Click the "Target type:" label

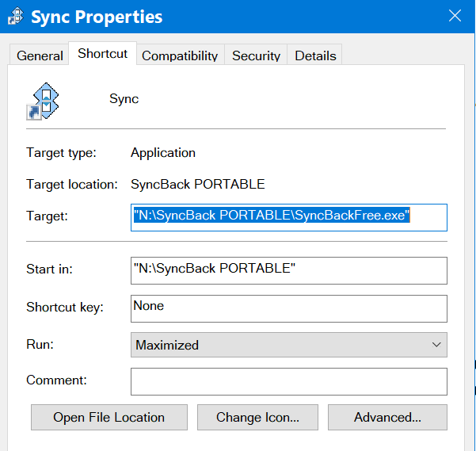tap(61, 153)
